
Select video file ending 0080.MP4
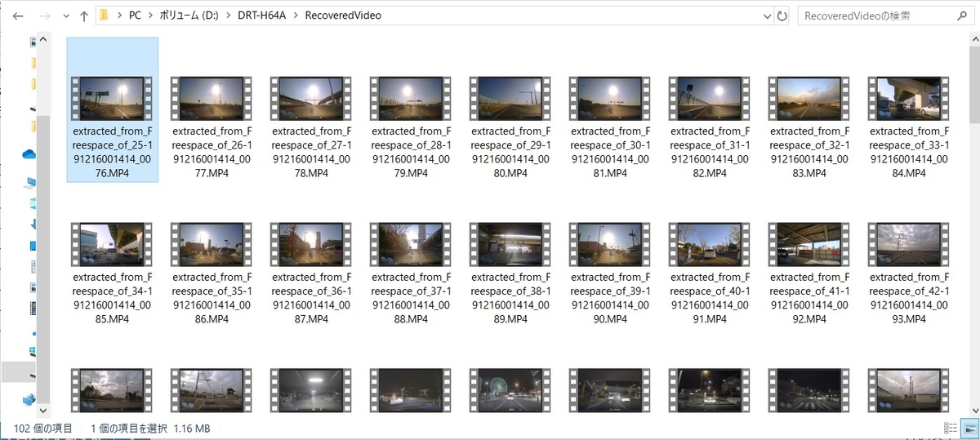click(510, 127)
